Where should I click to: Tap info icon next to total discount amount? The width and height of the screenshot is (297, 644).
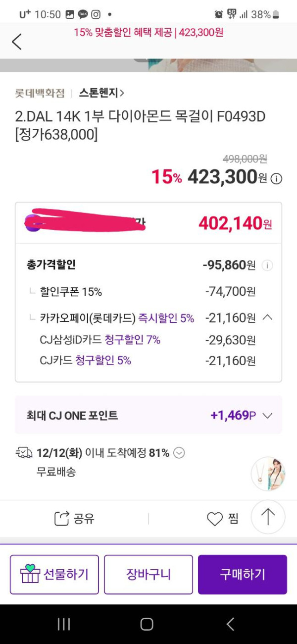click(267, 266)
